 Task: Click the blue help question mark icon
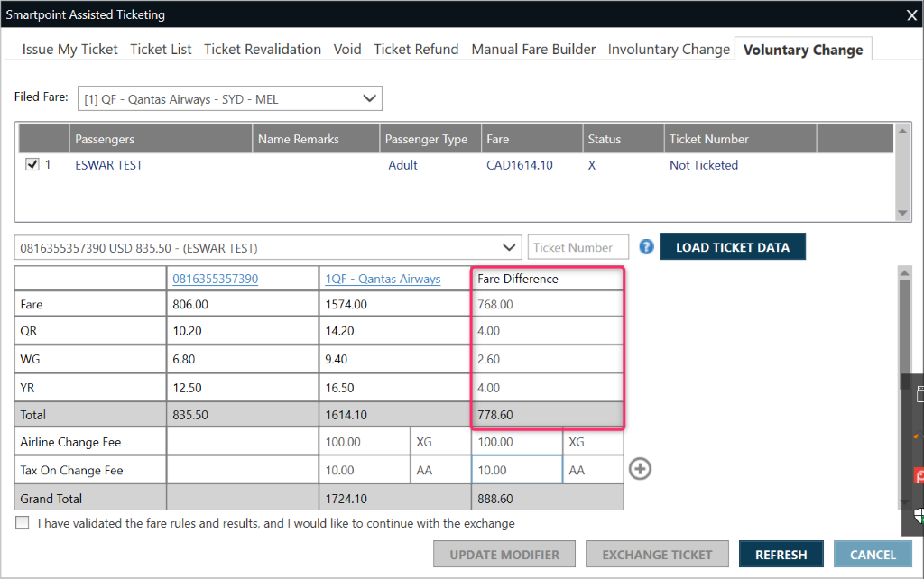point(646,247)
